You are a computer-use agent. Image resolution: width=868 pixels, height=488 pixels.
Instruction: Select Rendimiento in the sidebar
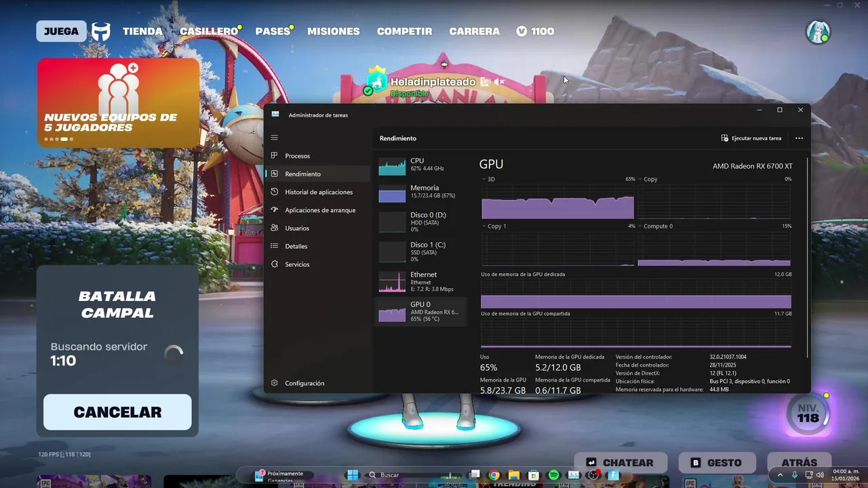[x=317, y=174]
